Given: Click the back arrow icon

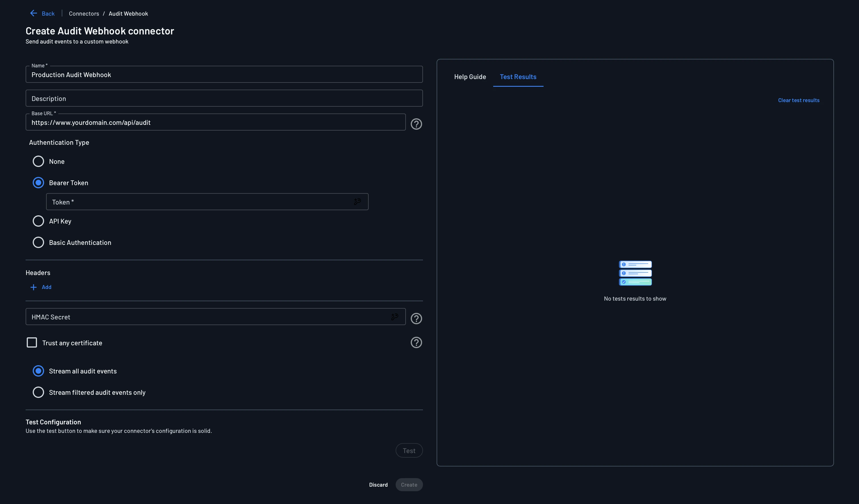Looking at the screenshot, I should point(33,13).
